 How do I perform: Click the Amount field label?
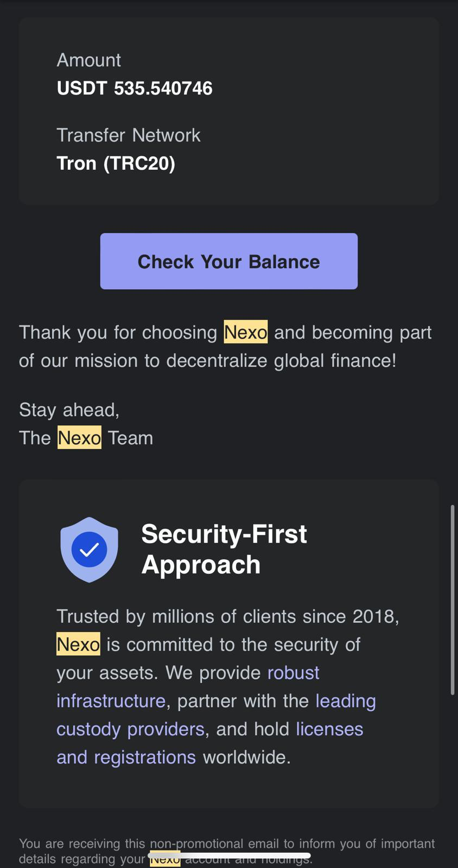88,60
